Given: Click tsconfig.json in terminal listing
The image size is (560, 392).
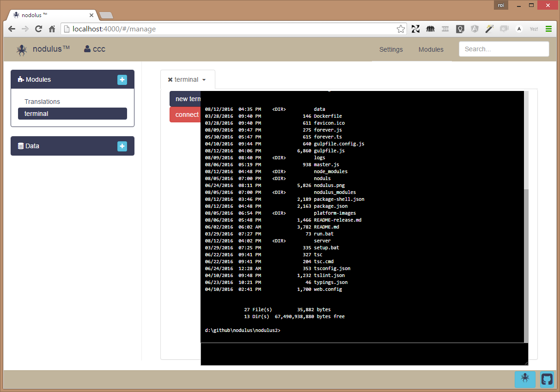Looking at the screenshot, I should pos(332,269).
